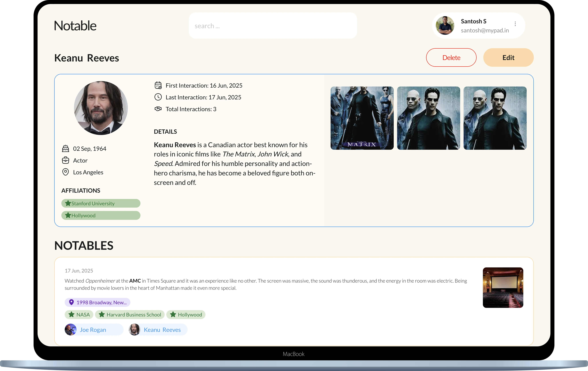Screen dimensions: 588x371
Task: Click the total interactions handshake icon
Action: pos(158,109)
